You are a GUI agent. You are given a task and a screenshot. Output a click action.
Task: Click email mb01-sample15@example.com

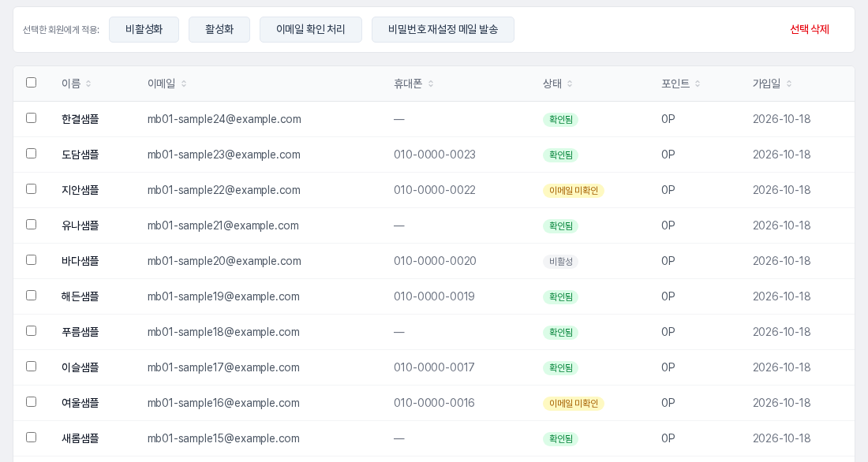(223, 438)
